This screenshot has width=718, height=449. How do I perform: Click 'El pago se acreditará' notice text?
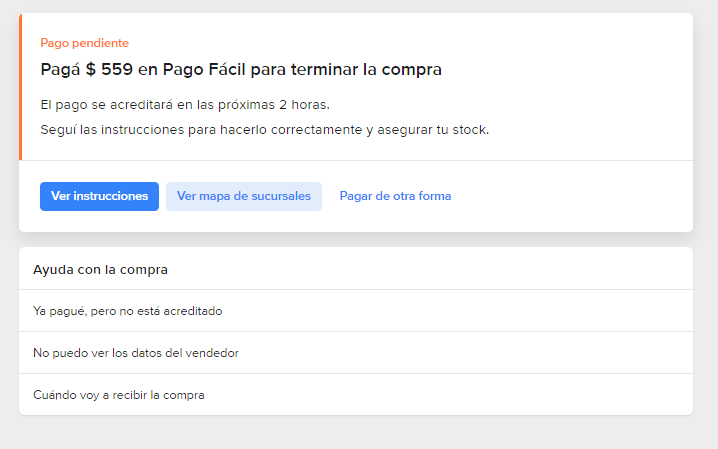pyautogui.click(x=110, y=105)
